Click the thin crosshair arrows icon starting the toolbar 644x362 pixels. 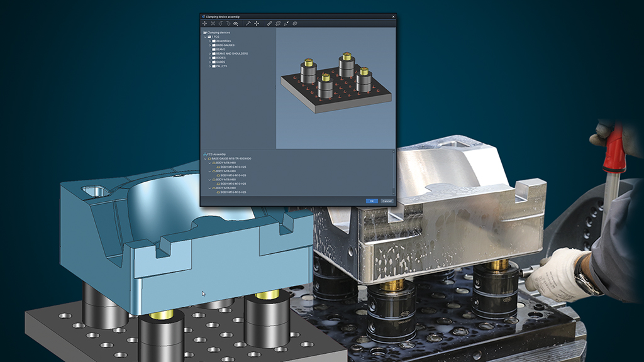204,23
